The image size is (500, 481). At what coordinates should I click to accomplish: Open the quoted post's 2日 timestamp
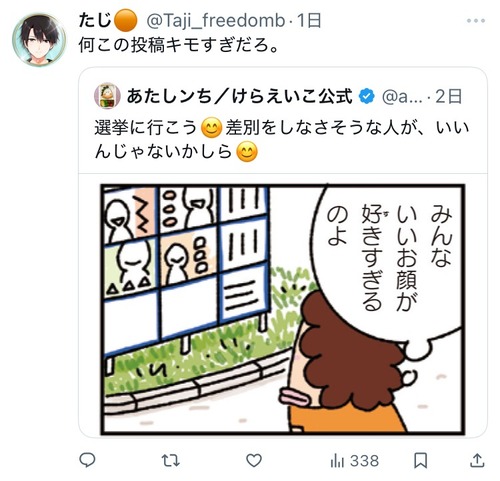coord(449,97)
